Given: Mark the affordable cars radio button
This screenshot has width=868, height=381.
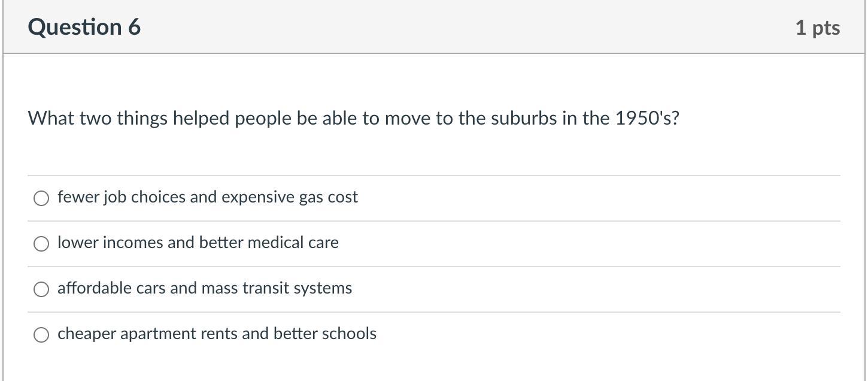Looking at the screenshot, I should pos(41,289).
